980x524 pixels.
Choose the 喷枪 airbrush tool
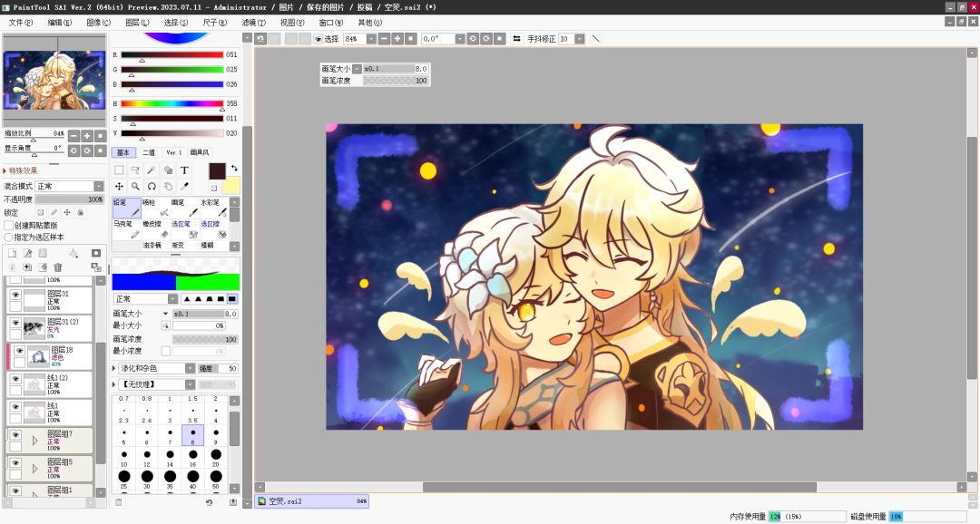point(156,208)
